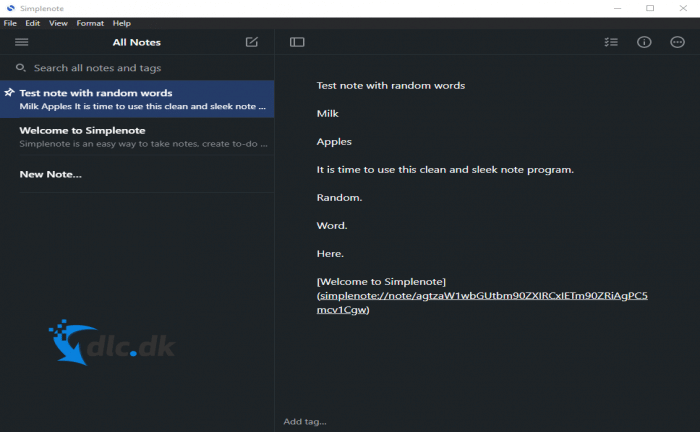Open the View menu
This screenshot has width=700, height=432.
pos(58,23)
